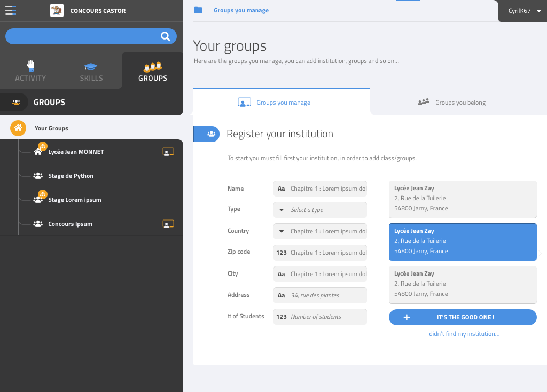Click the badge icon beside Concours Ipsum
The image size is (547, 392).
click(168, 224)
